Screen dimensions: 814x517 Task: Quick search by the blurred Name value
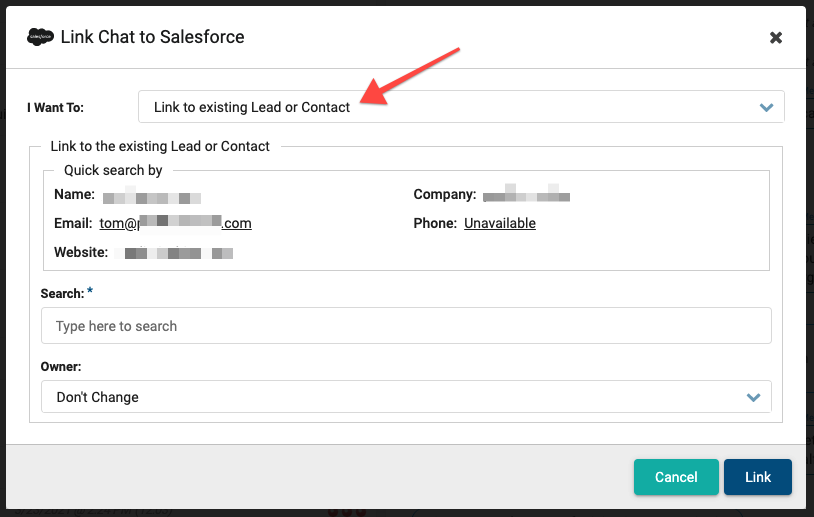pos(152,196)
